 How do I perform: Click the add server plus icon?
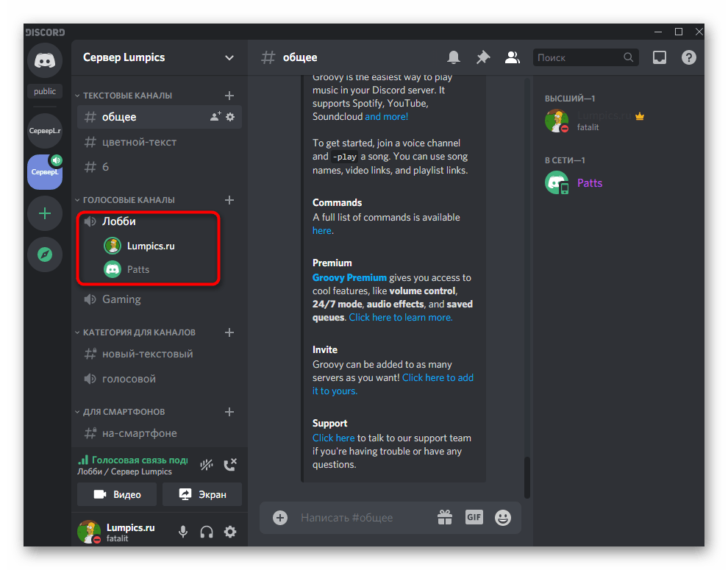pos(45,213)
